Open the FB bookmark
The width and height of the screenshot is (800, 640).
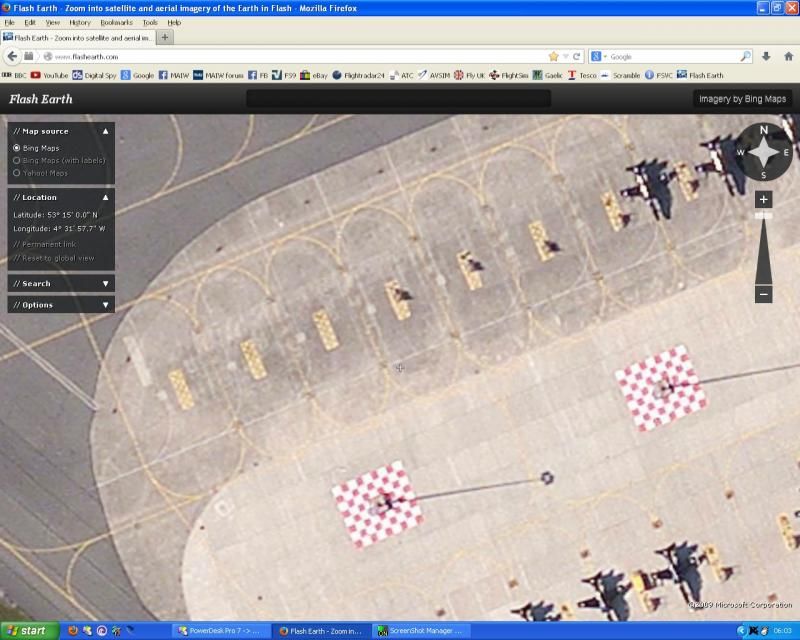point(258,75)
